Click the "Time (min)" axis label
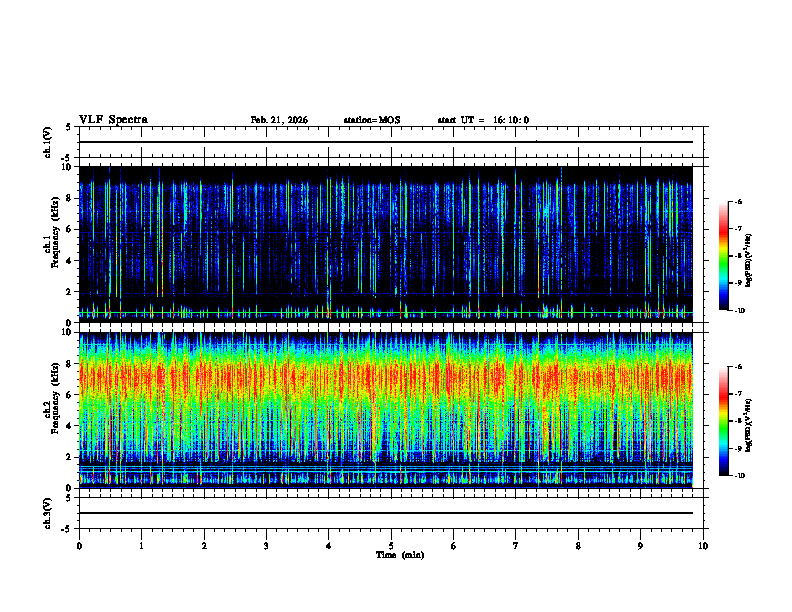 coord(400,555)
